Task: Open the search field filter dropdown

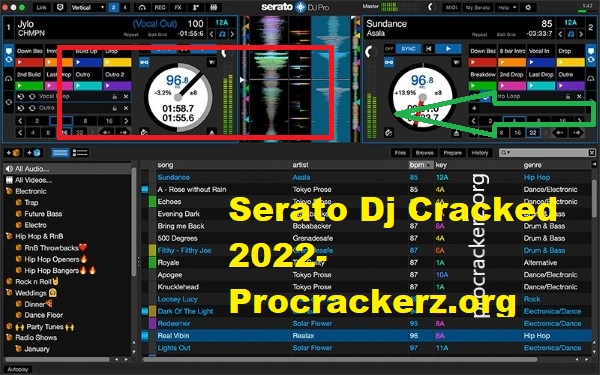Action: point(506,153)
